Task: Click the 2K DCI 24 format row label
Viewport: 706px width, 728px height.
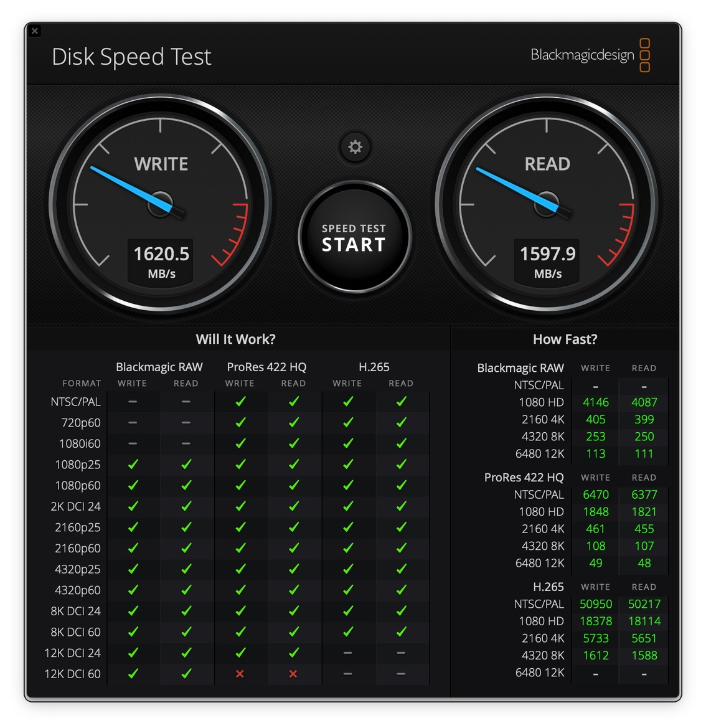Action: point(76,506)
